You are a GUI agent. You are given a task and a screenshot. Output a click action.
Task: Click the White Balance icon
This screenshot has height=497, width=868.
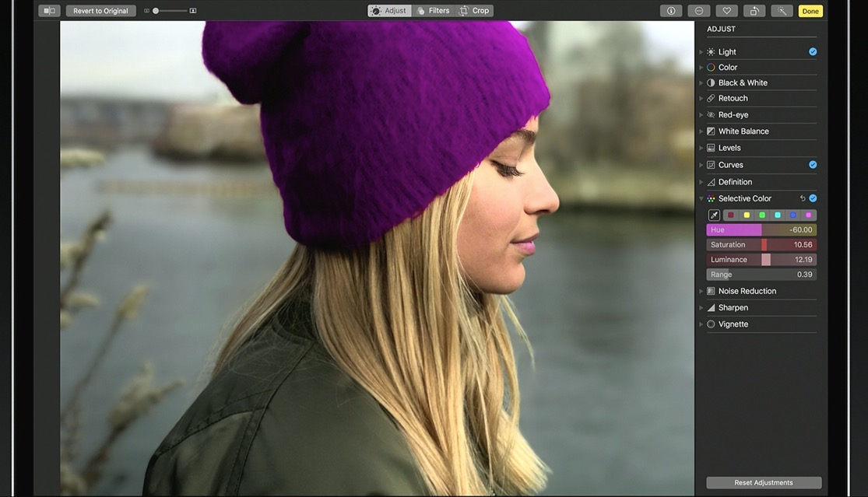[711, 131]
